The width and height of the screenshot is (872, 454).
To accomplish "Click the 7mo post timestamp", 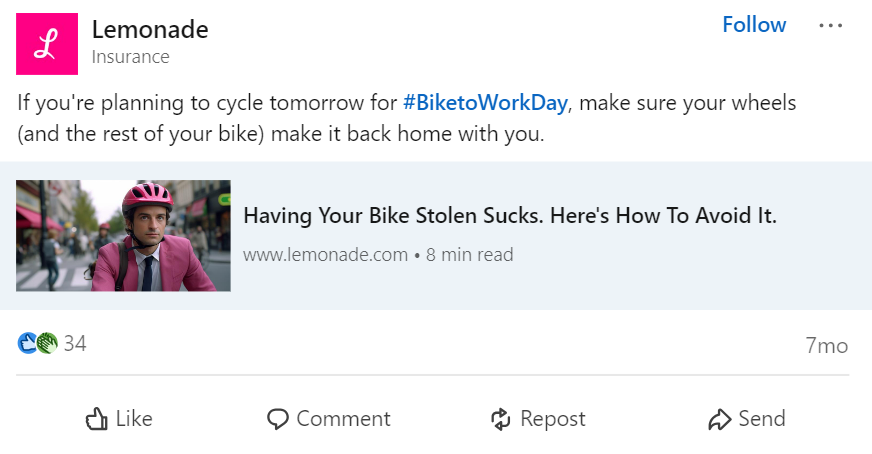I will point(826,346).
